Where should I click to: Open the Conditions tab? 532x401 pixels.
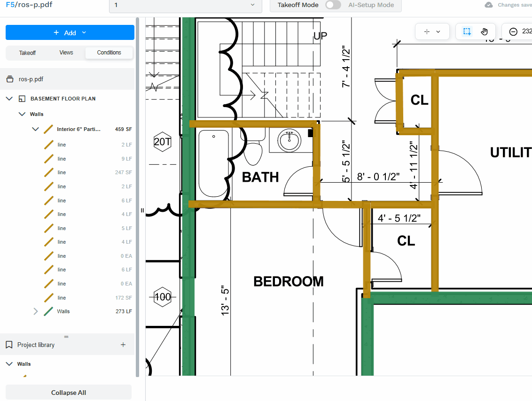pyautogui.click(x=109, y=53)
